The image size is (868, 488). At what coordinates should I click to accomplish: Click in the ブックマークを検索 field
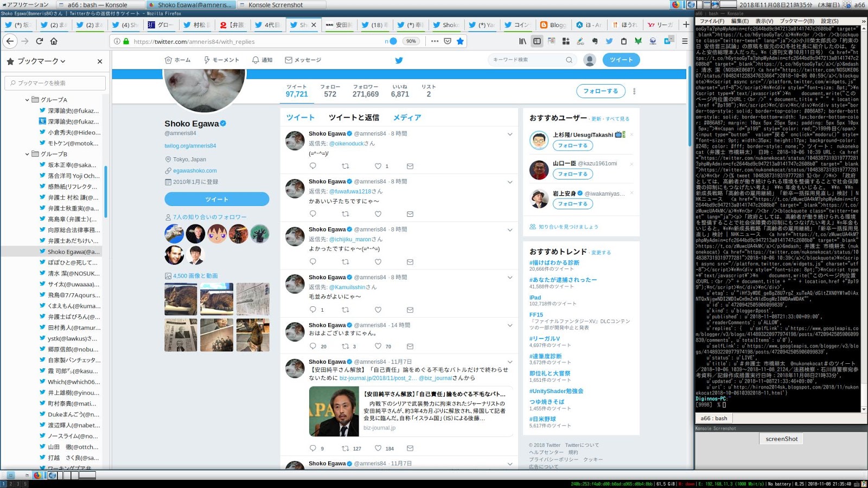click(x=55, y=83)
